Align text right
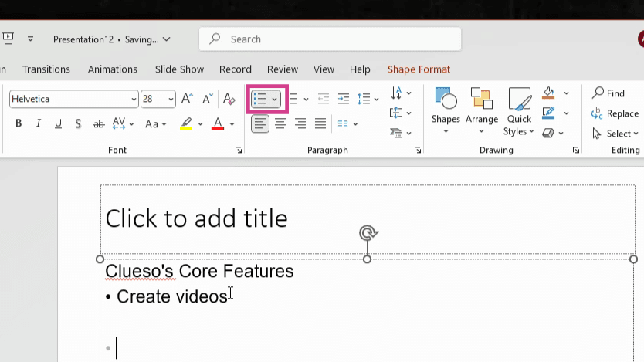The width and height of the screenshot is (644, 362). (x=300, y=123)
